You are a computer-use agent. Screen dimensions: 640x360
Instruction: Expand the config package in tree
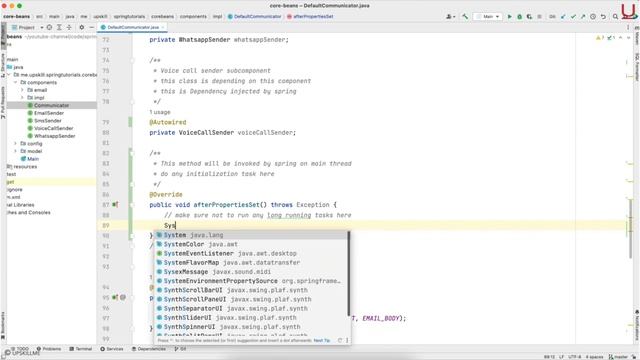(16, 144)
